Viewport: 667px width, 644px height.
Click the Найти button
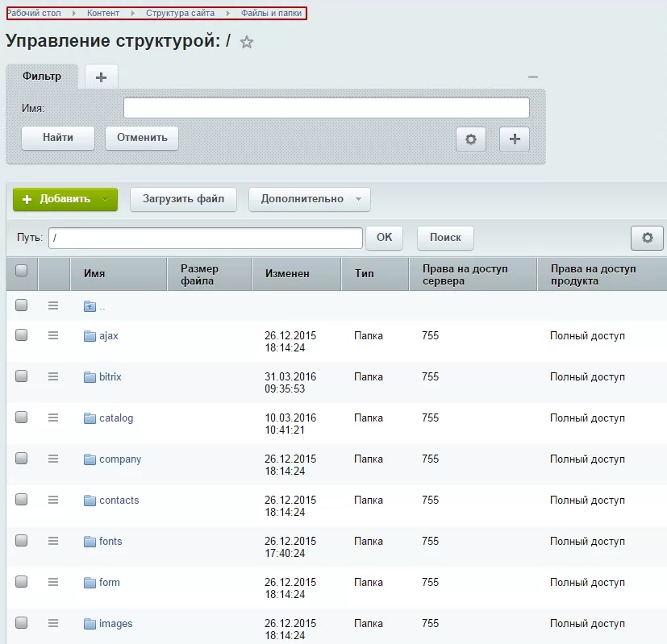click(58, 138)
